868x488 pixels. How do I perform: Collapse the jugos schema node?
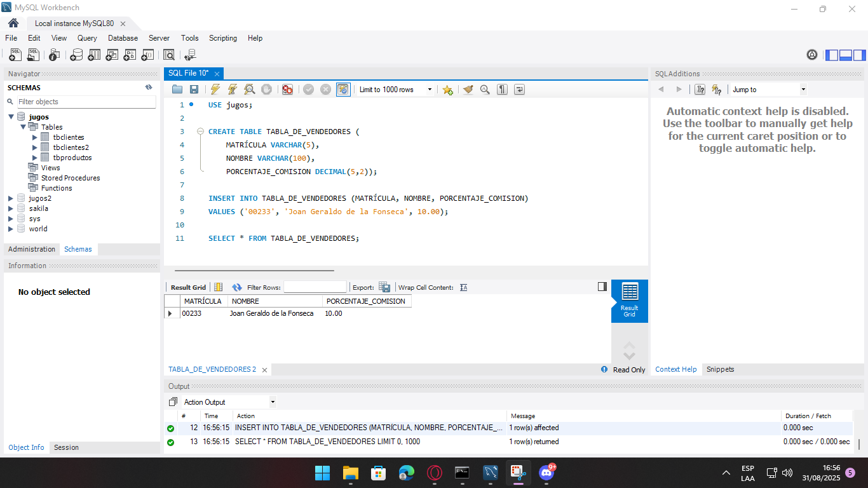pyautogui.click(x=11, y=117)
